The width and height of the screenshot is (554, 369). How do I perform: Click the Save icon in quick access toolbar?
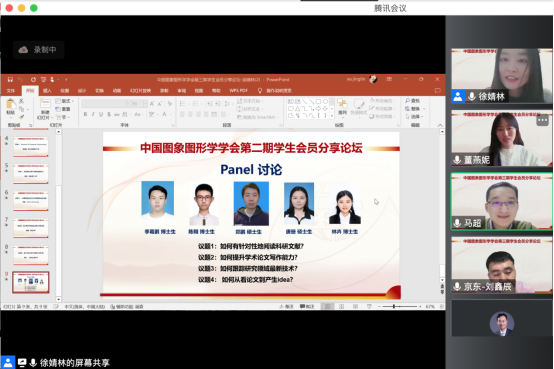[x=10, y=80]
